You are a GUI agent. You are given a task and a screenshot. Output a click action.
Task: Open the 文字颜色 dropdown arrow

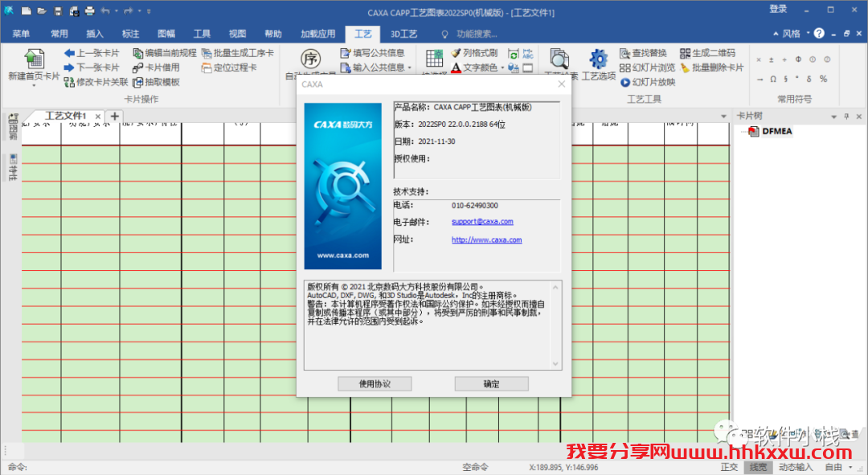click(502, 68)
